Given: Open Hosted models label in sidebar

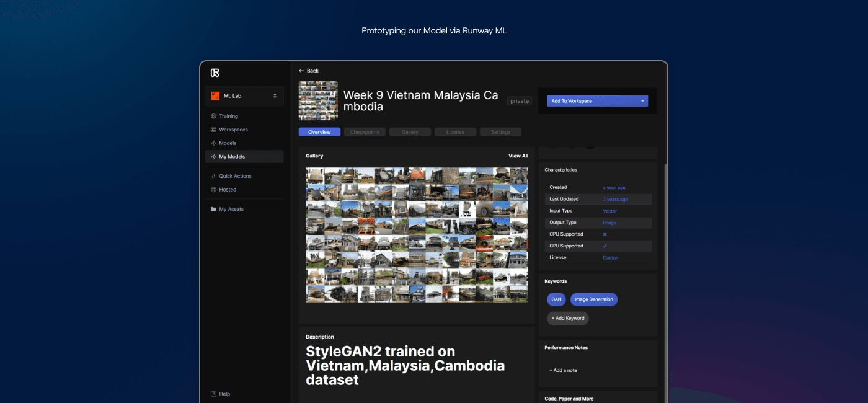Looking at the screenshot, I should [x=228, y=190].
